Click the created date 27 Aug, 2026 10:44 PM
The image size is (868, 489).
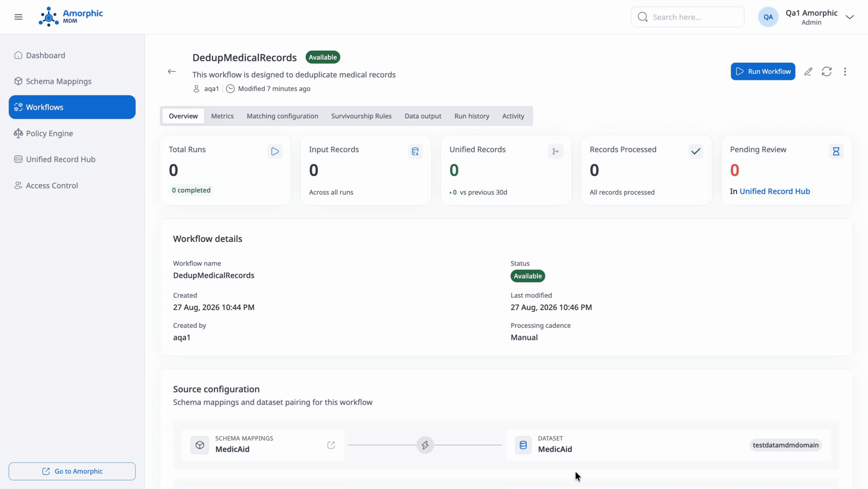pyautogui.click(x=214, y=307)
